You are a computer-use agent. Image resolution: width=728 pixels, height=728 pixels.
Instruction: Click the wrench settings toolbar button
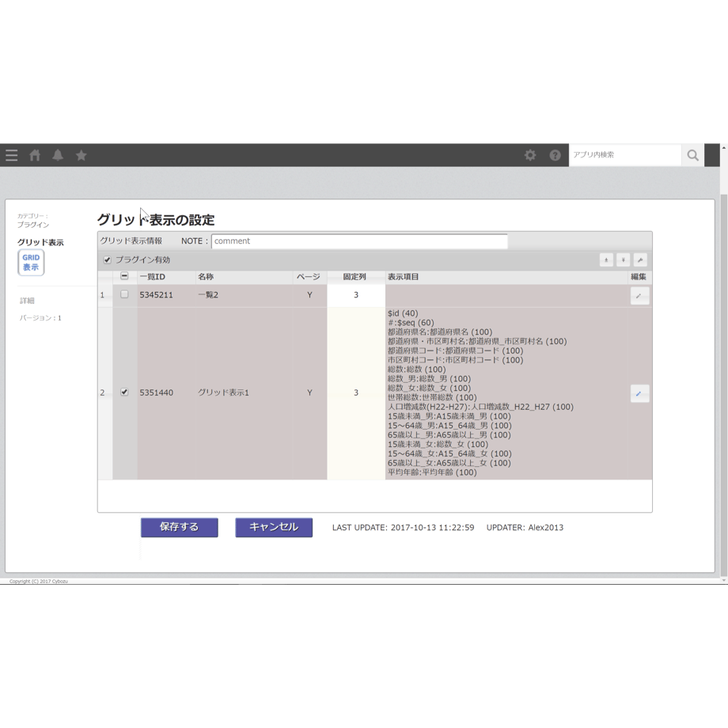coord(640,260)
